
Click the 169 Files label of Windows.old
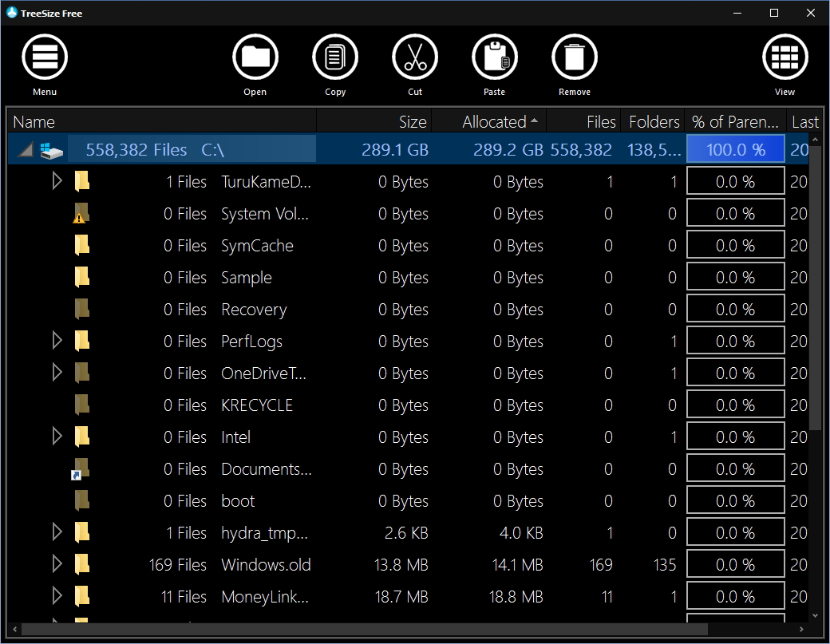point(177,565)
